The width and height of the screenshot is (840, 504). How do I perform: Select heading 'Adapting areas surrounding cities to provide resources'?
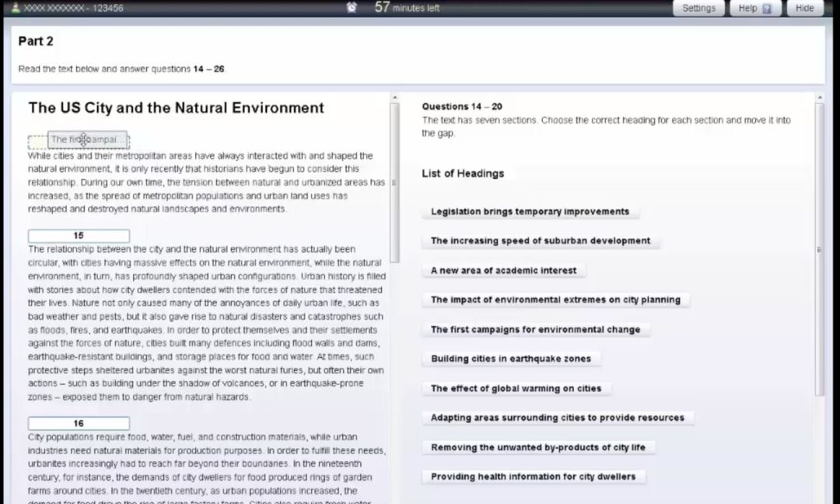(x=558, y=418)
